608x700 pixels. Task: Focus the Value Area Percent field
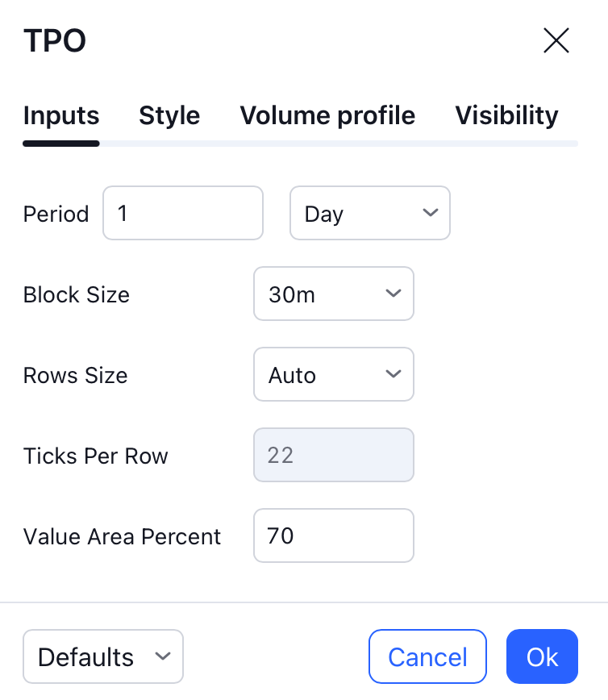click(x=334, y=535)
